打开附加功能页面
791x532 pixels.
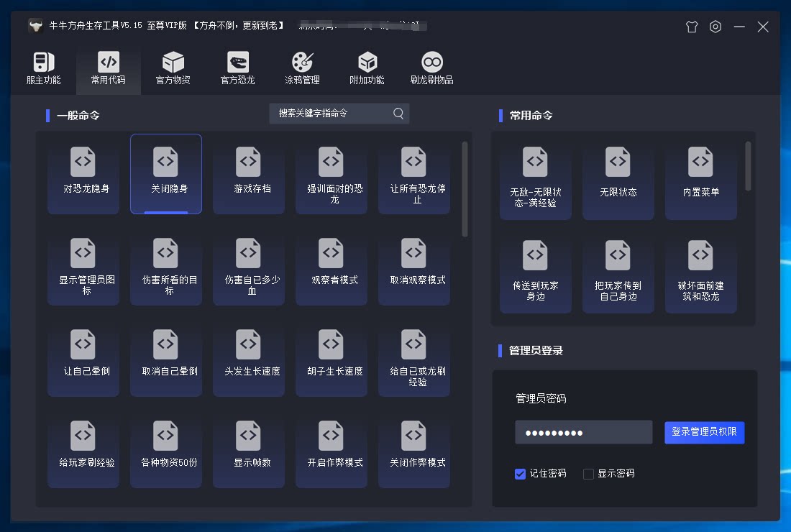coord(366,68)
